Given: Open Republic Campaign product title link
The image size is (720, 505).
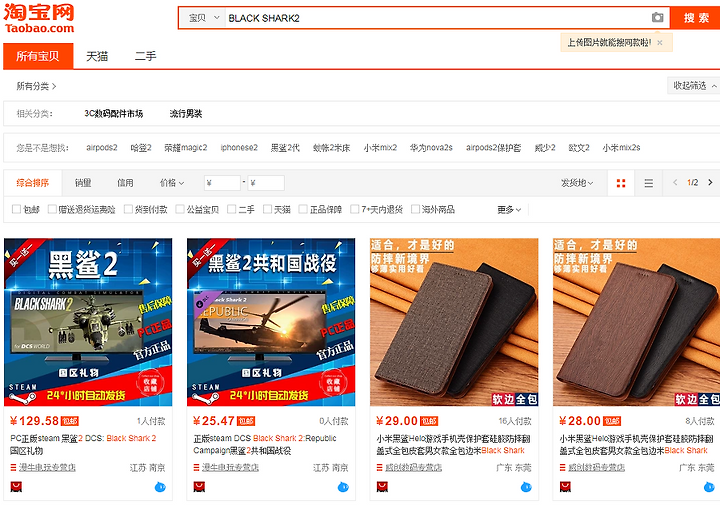Looking at the screenshot, I should click(265, 444).
